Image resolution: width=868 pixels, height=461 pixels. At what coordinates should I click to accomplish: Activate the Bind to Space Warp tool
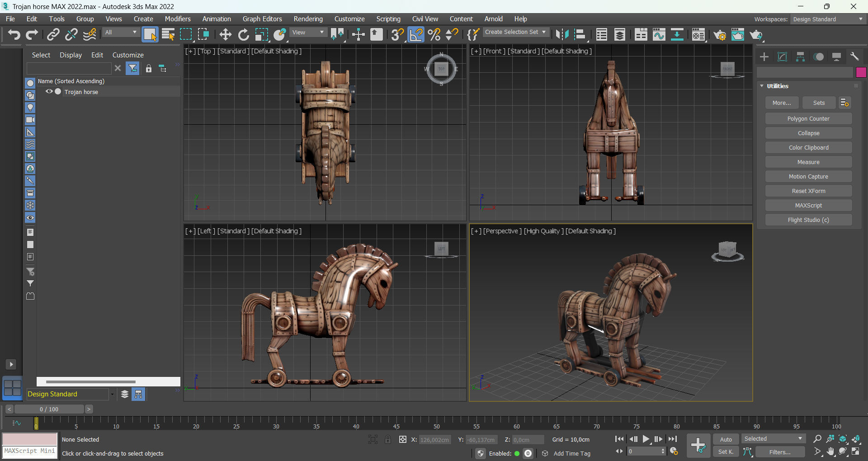point(90,34)
